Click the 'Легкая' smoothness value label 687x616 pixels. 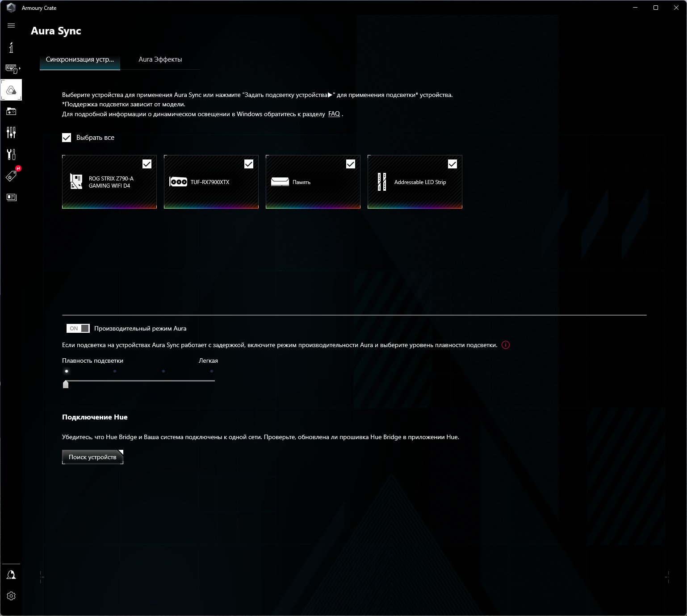(208, 360)
